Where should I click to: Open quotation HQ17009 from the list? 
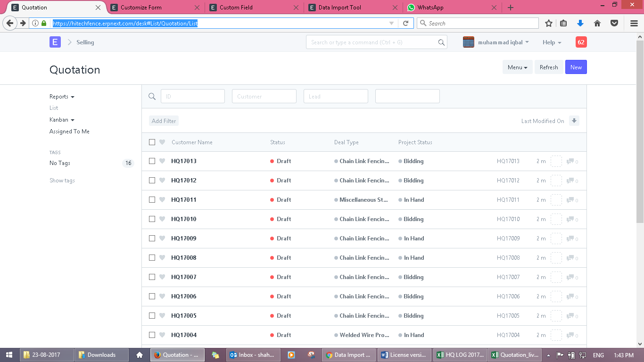[183, 238]
